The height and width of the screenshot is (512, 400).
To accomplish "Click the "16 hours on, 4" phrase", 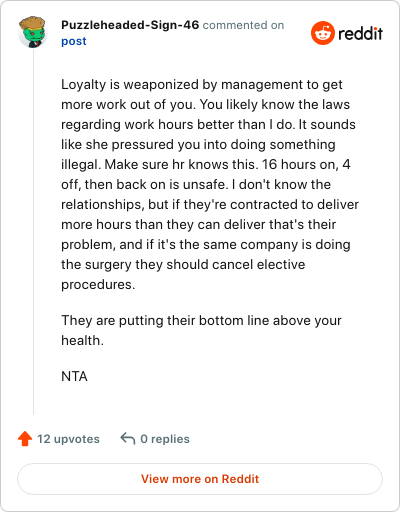I will coord(306,165).
